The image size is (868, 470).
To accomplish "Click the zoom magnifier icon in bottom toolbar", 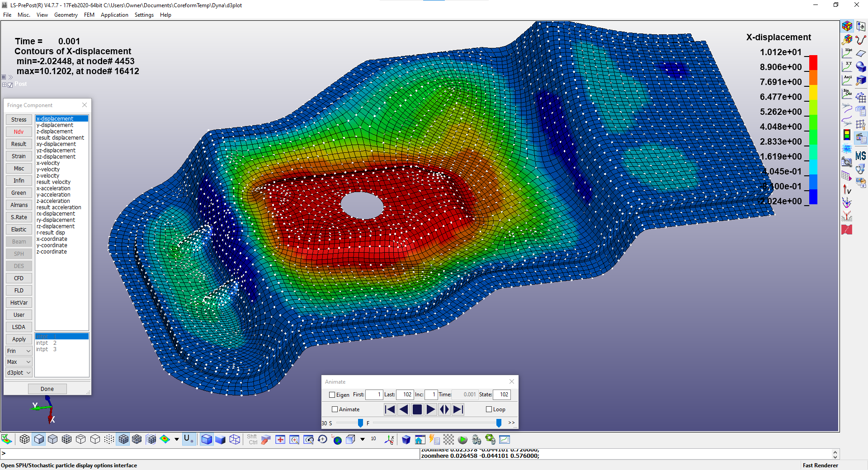I will tap(294, 440).
